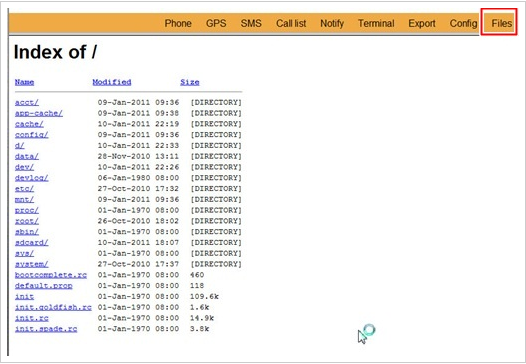This screenshot has height=364, width=526.
Task: Open the etc/ directory
Action: (24, 189)
